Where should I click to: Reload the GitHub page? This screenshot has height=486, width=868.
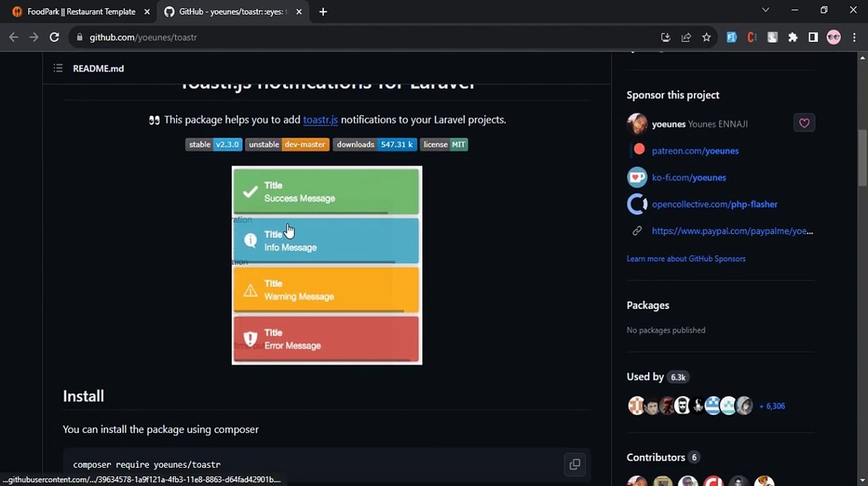click(x=54, y=37)
